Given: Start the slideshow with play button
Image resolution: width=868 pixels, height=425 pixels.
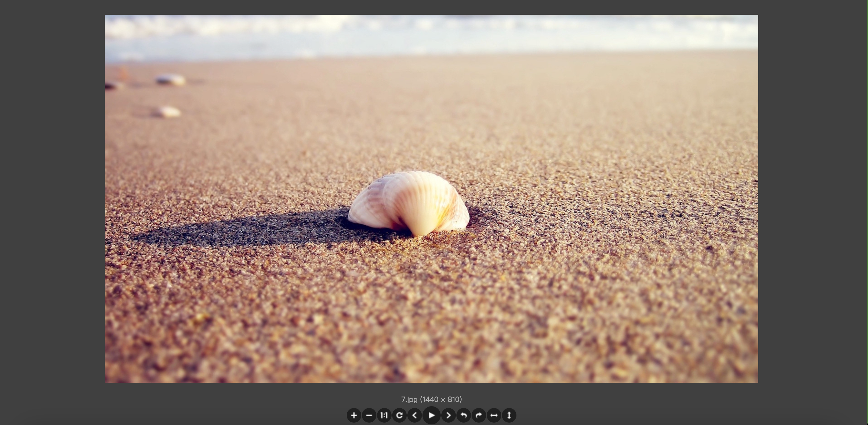Looking at the screenshot, I should pos(431,415).
